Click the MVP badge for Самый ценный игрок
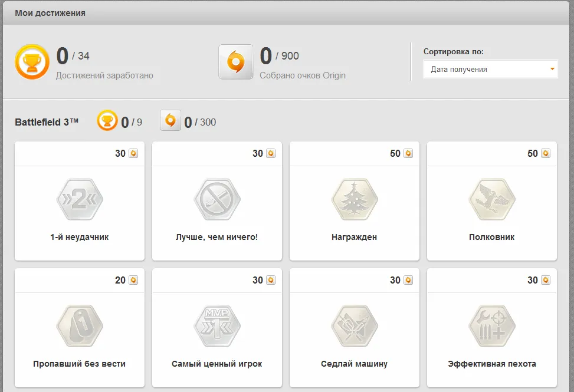The image size is (574, 392). 217,326
